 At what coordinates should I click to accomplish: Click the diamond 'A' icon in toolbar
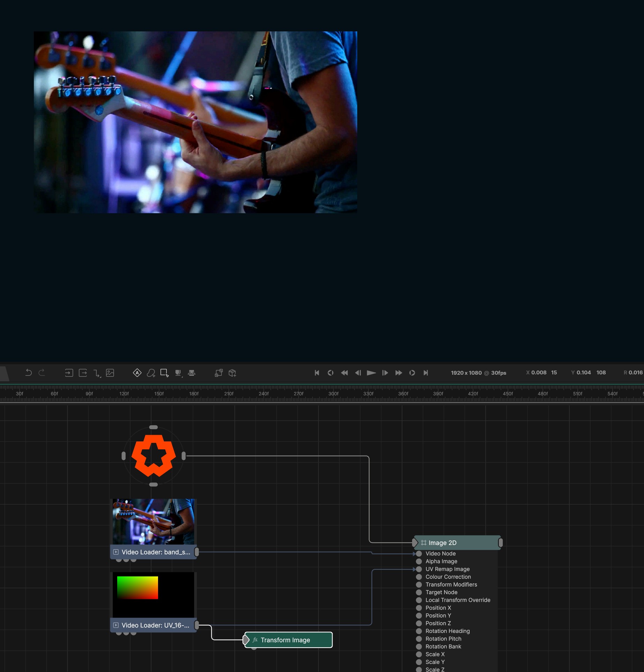click(x=137, y=373)
